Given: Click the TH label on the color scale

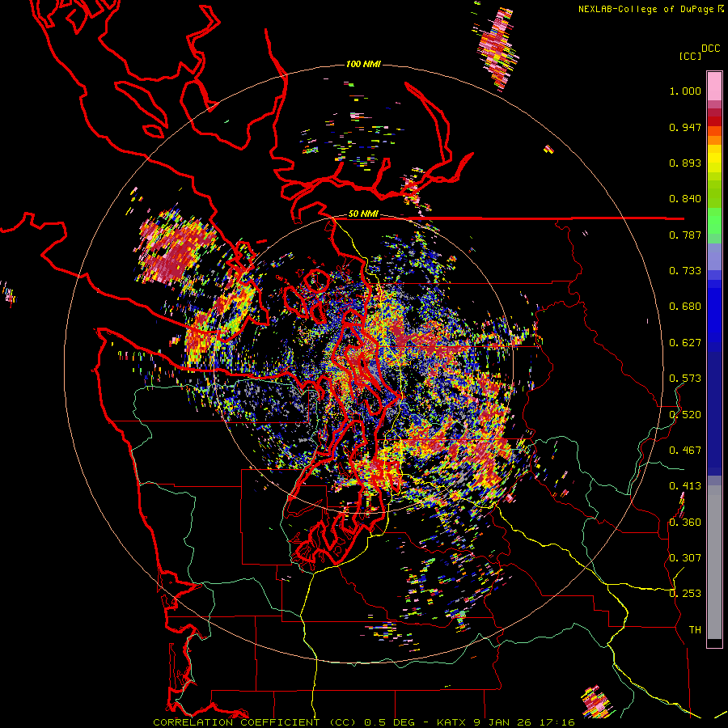Looking at the screenshot, I should pyautogui.click(x=695, y=630).
